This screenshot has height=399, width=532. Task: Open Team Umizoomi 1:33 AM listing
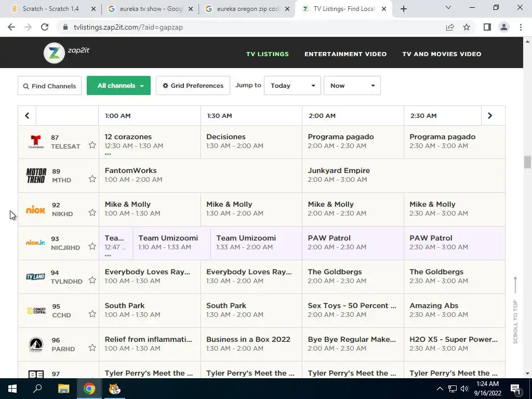pos(256,243)
